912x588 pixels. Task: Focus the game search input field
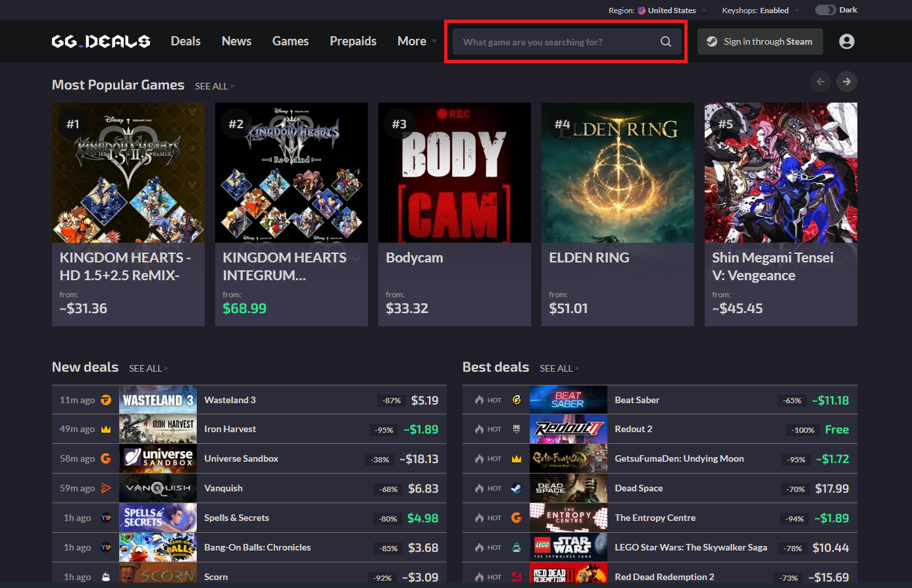pos(567,41)
